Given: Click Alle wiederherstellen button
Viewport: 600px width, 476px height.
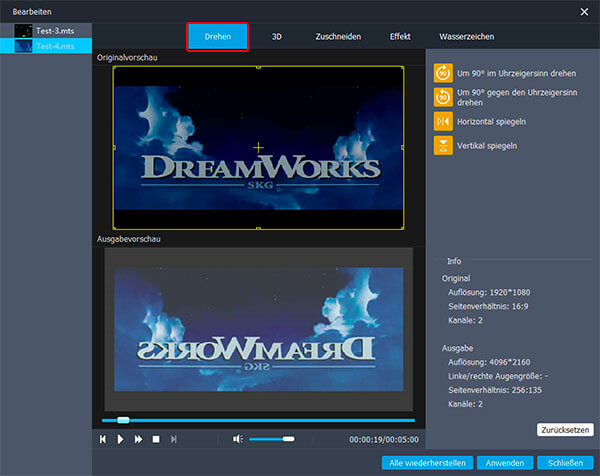Looking at the screenshot, I should (427, 463).
